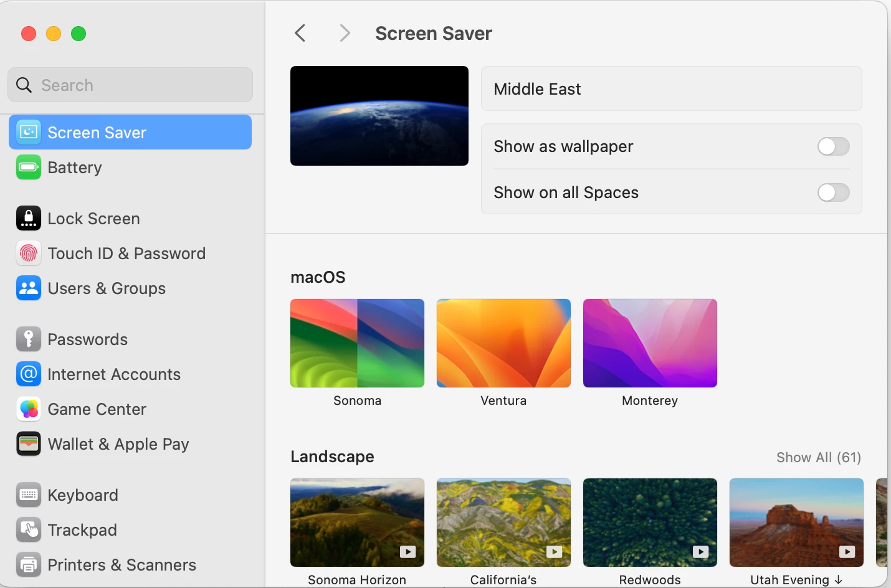Close the window with red button
Image resolution: width=891 pixels, height=588 pixels.
click(29, 34)
